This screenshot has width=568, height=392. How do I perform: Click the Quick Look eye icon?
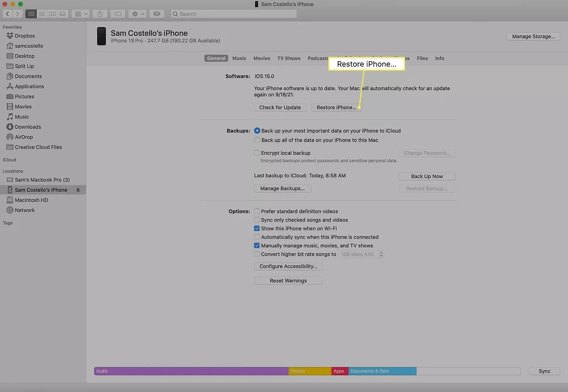click(x=157, y=14)
